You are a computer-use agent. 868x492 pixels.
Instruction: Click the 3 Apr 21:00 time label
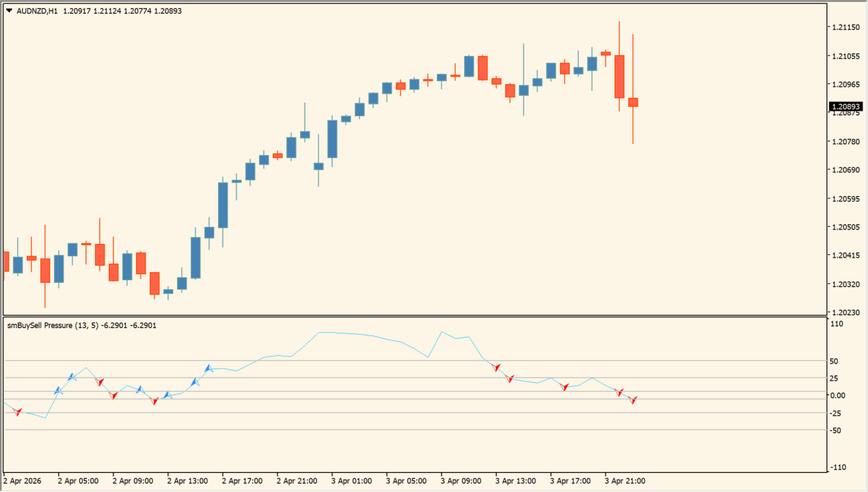click(x=625, y=481)
